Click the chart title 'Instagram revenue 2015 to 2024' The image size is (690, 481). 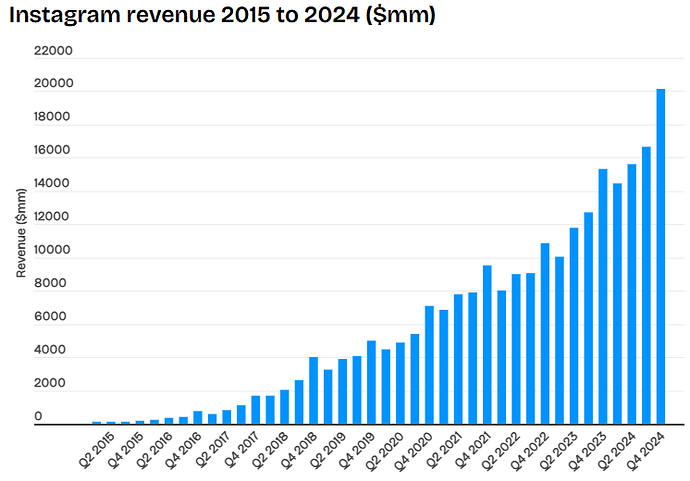222,17
